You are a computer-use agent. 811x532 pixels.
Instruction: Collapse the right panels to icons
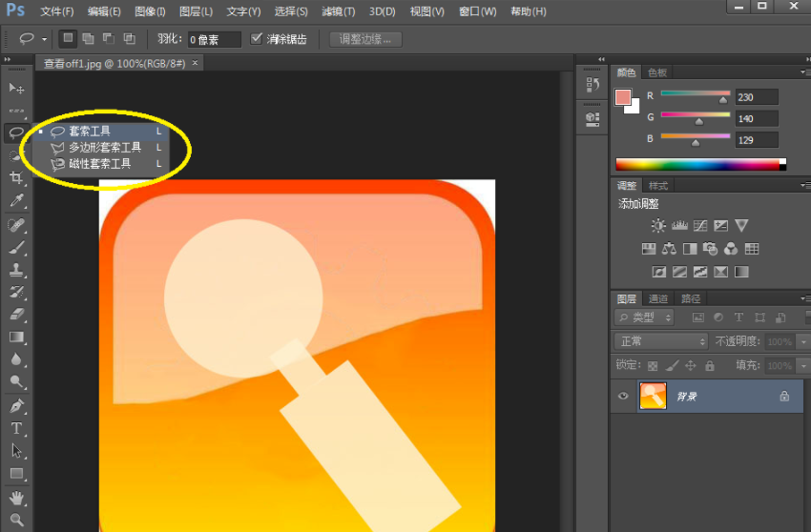point(807,59)
